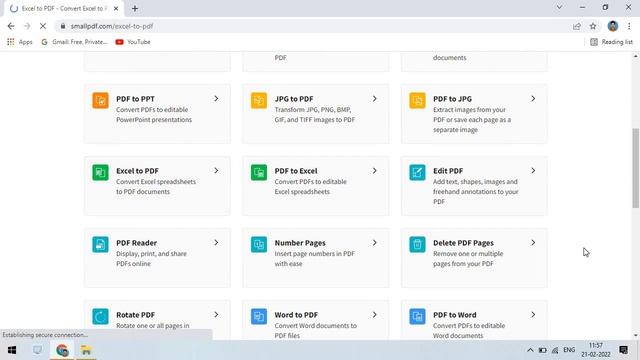The image size is (640, 360).
Task: Open the taskbar clock and date
Action: pos(596,350)
